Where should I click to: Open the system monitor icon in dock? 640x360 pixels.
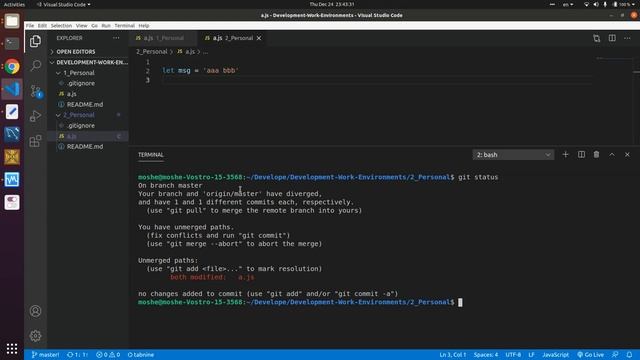point(12,179)
